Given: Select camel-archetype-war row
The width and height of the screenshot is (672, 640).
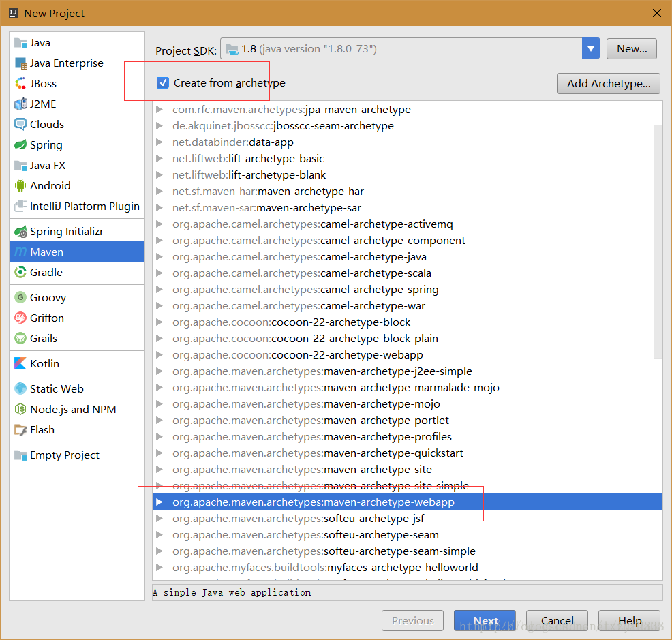Looking at the screenshot, I should click(x=407, y=305).
